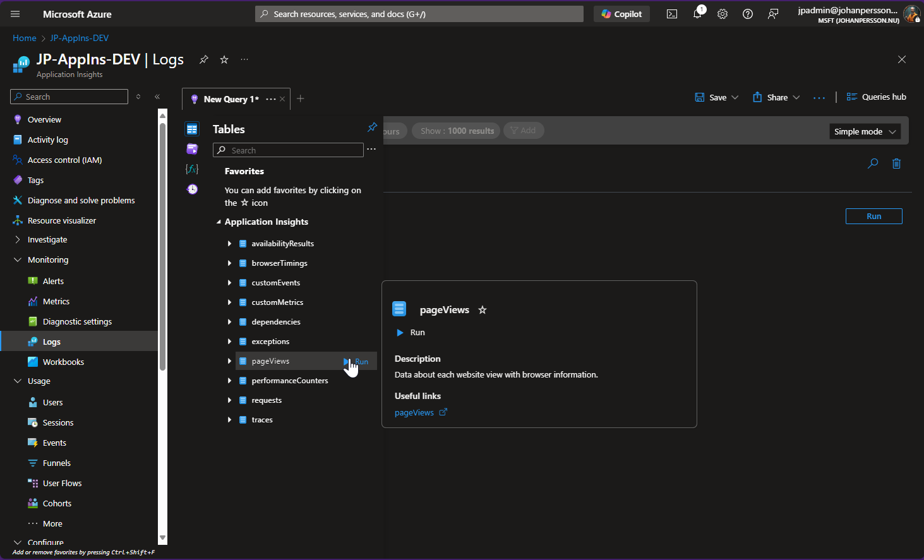Click the delete trash icon in editor
The width and height of the screenshot is (924, 560).
(896, 164)
